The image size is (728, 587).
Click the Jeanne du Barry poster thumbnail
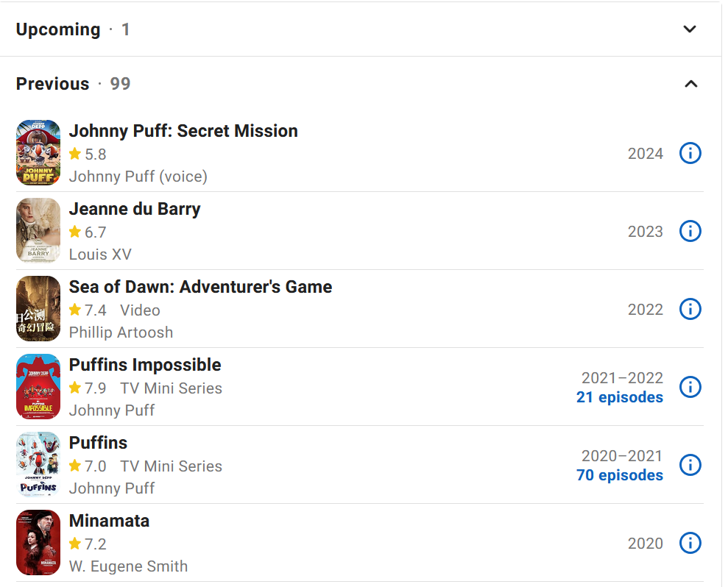click(38, 231)
